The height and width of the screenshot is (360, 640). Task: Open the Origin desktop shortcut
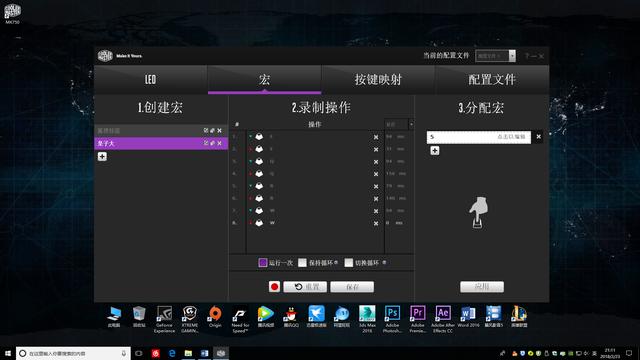click(215, 317)
